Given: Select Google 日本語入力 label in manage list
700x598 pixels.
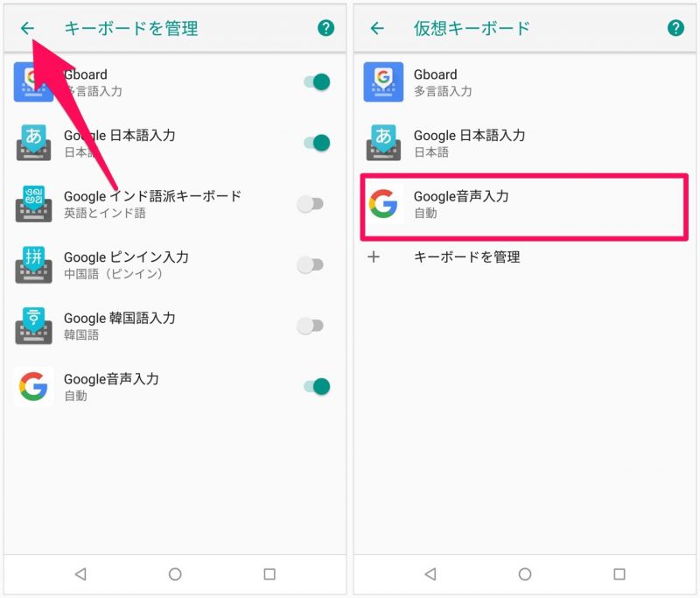Looking at the screenshot, I should pyautogui.click(x=120, y=136).
